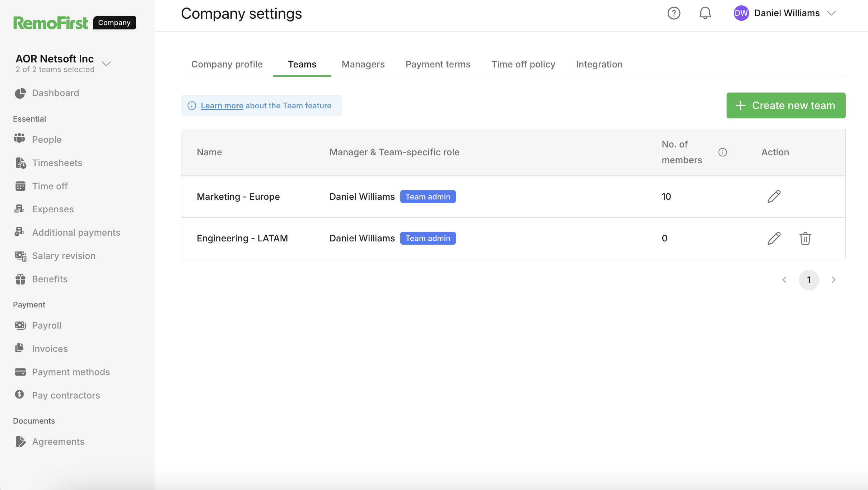Click the Payment methods card icon
868x490 pixels.
(20, 372)
